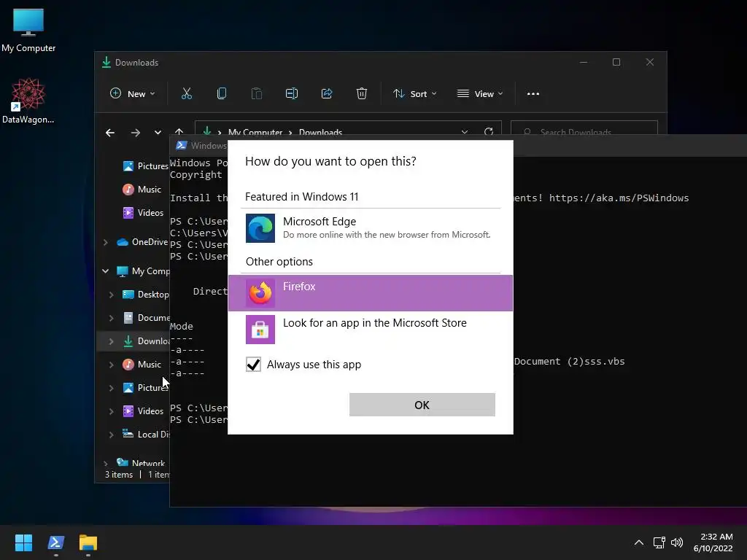This screenshot has width=747, height=560.
Task: Expand the Documents tree node
Action: [111, 318]
